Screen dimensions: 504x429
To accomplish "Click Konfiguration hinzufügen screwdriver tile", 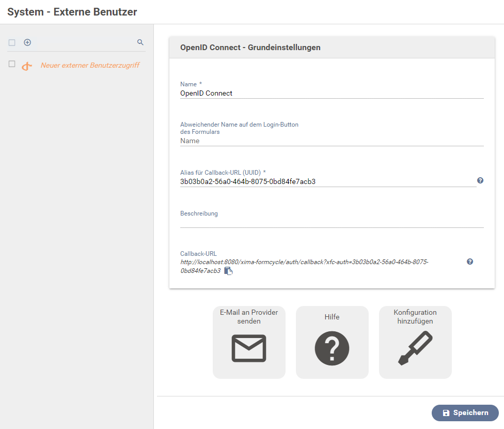I will (x=415, y=342).
